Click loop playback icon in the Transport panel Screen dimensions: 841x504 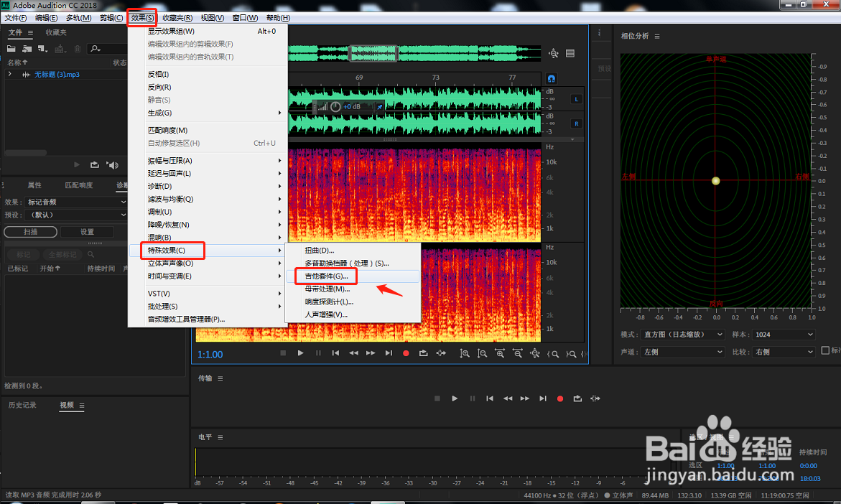[x=577, y=398]
